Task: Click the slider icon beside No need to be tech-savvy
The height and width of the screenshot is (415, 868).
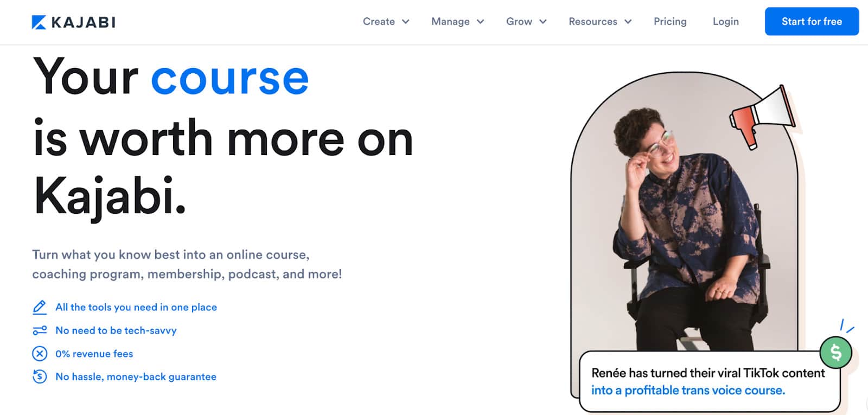Action: (x=40, y=330)
